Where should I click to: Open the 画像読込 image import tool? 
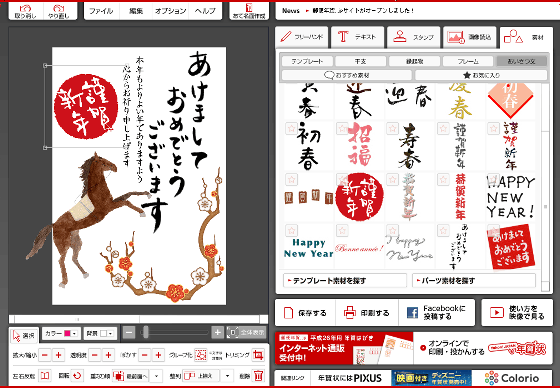tap(470, 37)
